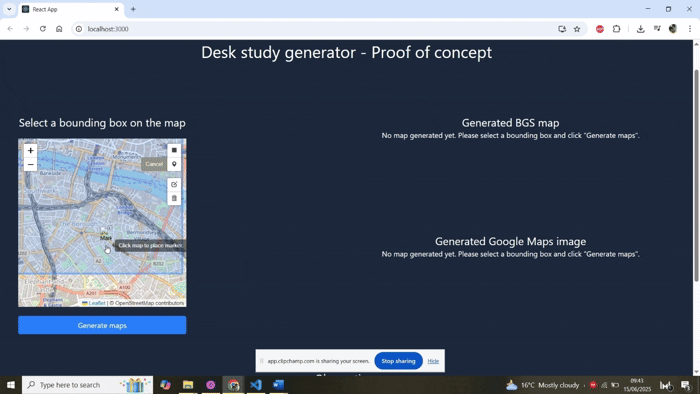Open the taskbar clock showing 09:43

click(x=637, y=385)
